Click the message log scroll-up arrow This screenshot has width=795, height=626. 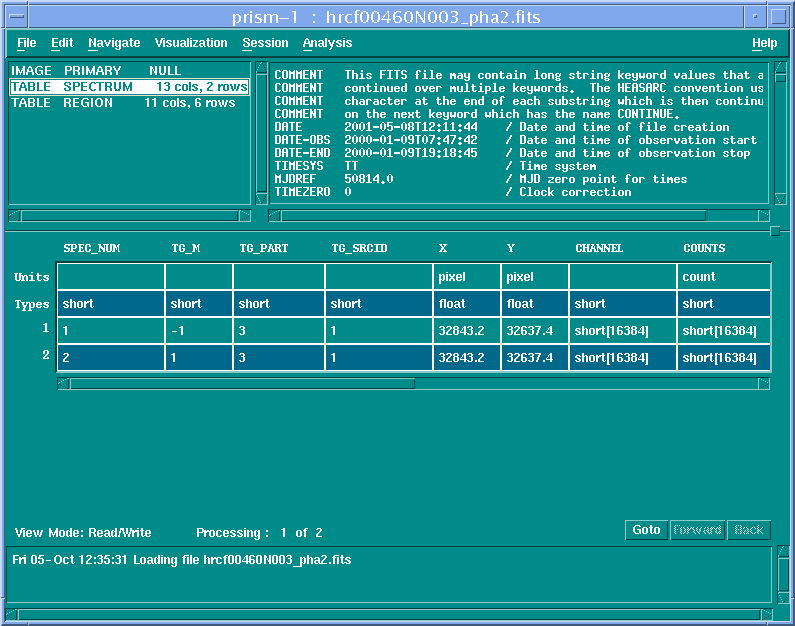coord(783,551)
